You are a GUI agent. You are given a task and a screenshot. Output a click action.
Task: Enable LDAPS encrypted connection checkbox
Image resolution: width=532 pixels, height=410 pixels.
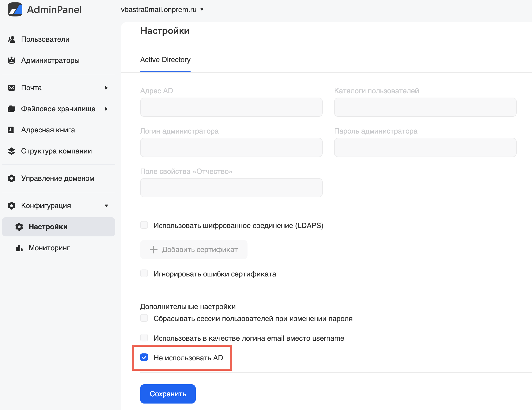pos(144,225)
